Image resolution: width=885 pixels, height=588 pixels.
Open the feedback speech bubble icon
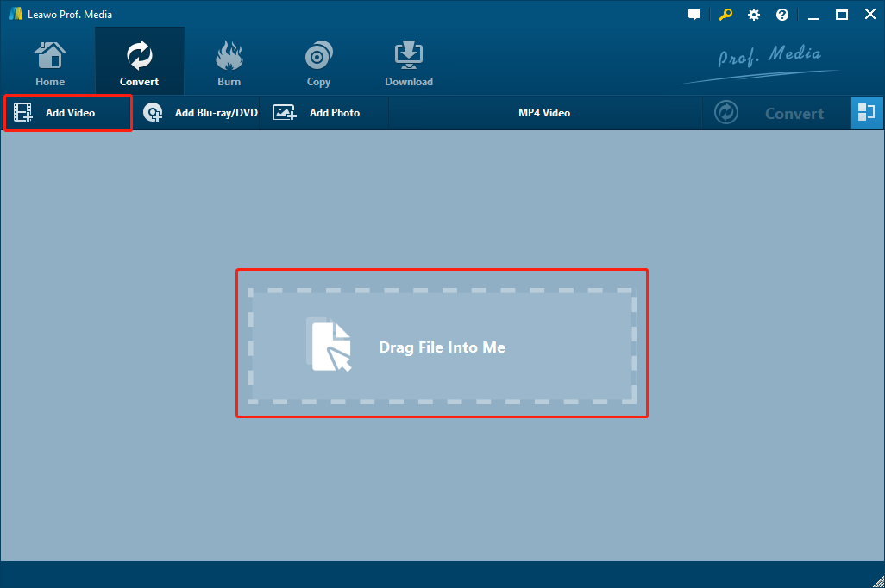(x=694, y=14)
